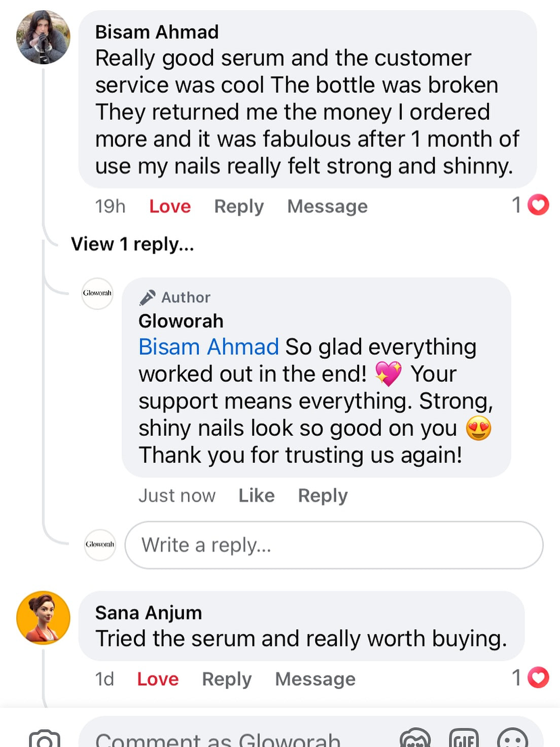Toggle Like on Gloworah's reply
The image size is (560, 747).
coord(257,495)
